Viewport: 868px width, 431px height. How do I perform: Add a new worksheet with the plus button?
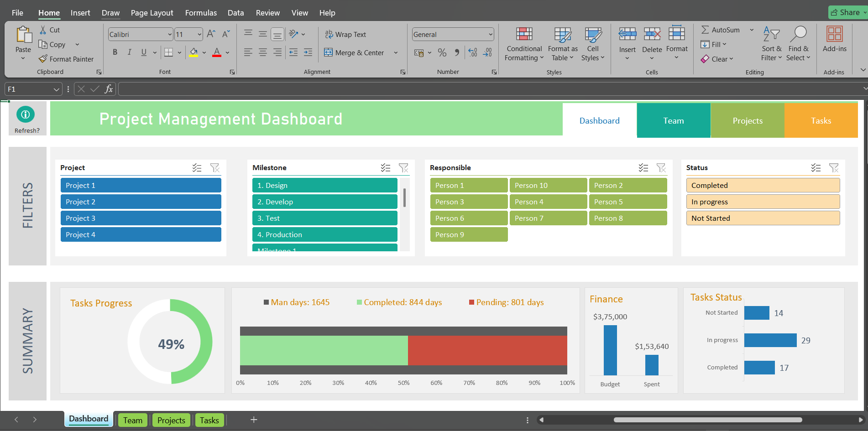(254, 420)
